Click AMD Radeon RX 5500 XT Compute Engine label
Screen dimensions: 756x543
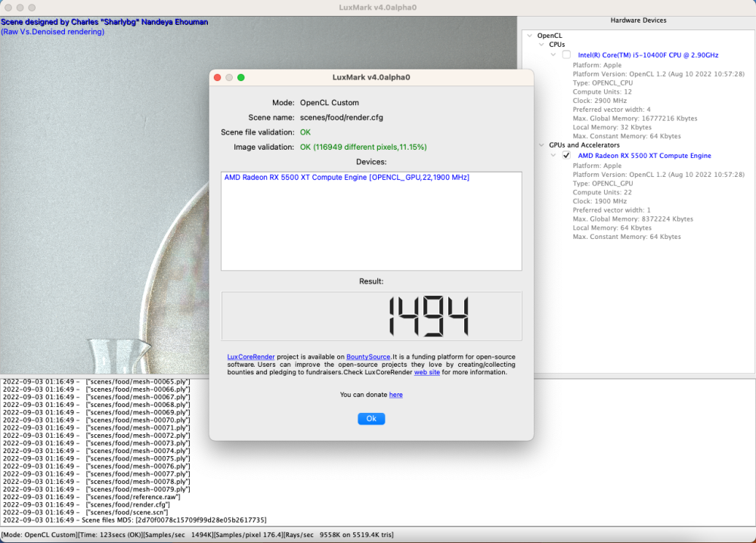(644, 156)
